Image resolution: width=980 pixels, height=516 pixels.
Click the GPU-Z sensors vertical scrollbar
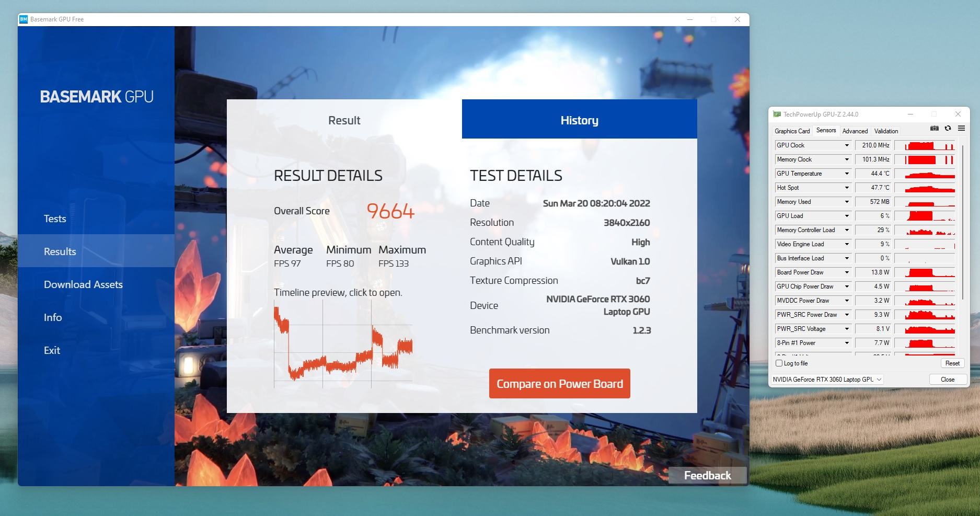click(x=962, y=222)
